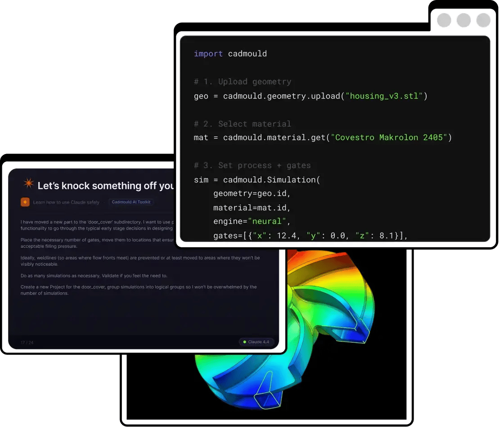Click the 'Let's knock something off' heading

click(106, 186)
